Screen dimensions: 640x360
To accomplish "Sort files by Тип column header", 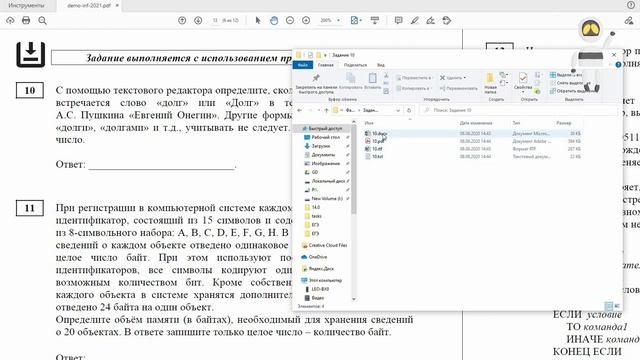I will 516,123.
